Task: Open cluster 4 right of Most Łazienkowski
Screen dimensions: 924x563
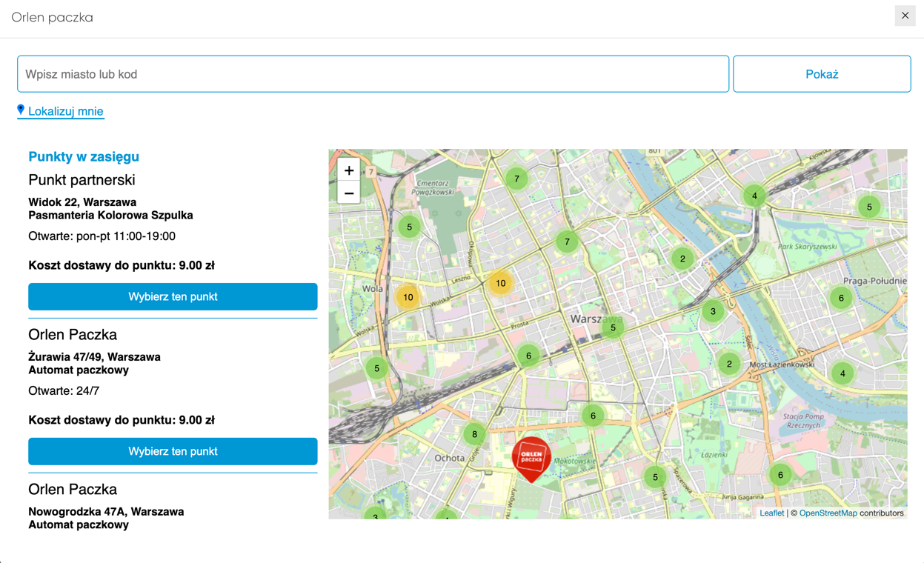Action: (842, 373)
